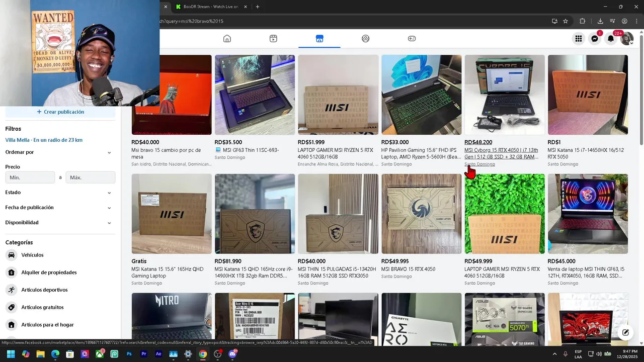The height and width of the screenshot is (362, 644).
Task: Open the notifications bell
Action: 611,39
